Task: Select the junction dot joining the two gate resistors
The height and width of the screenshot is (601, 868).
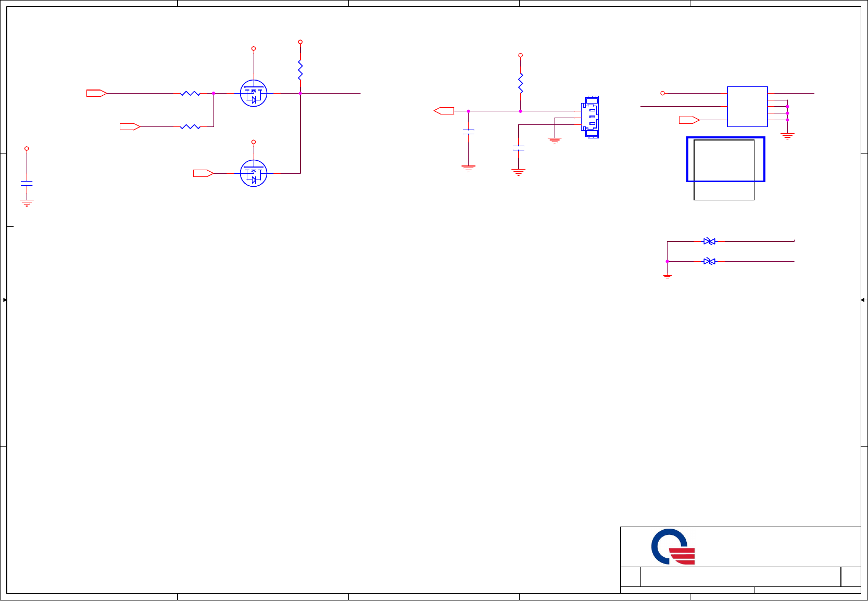Action: pyautogui.click(x=213, y=93)
